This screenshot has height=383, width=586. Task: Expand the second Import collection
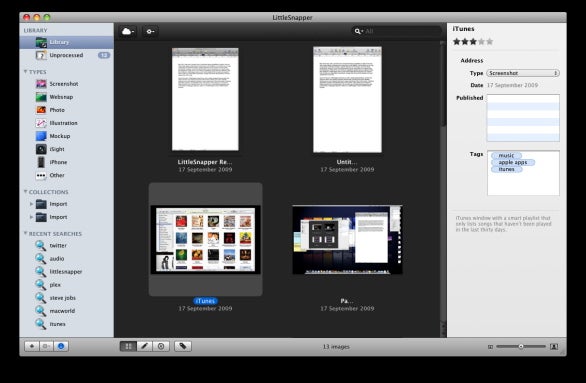[31, 217]
